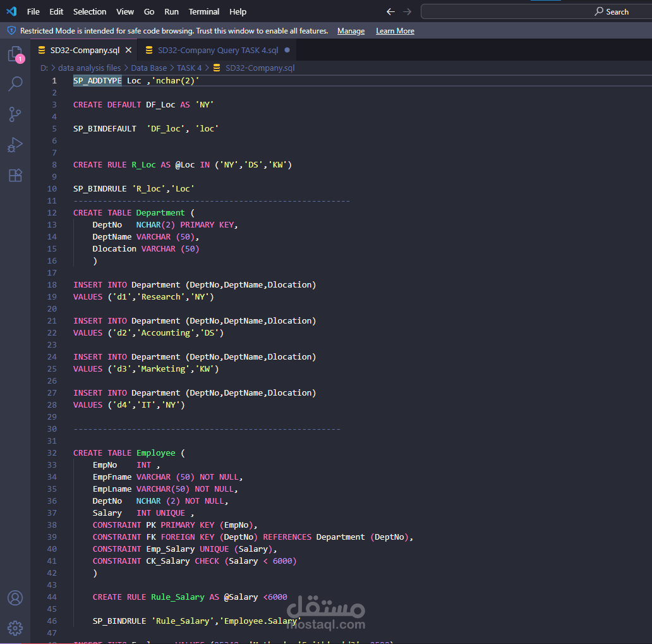This screenshot has height=644, width=652.
Task: Click the database icon on SD32-Company.sql tab
Action: (42, 50)
